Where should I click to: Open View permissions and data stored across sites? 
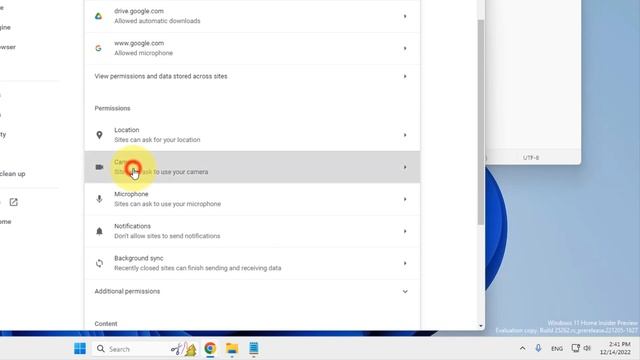[x=252, y=76]
